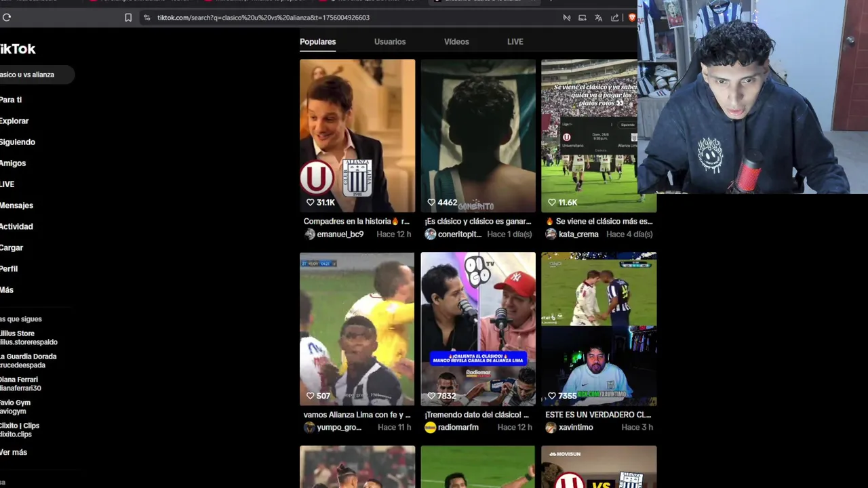Open site settings icon beside the URL
This screenshot has width=868, height=488.
point(147,18)
